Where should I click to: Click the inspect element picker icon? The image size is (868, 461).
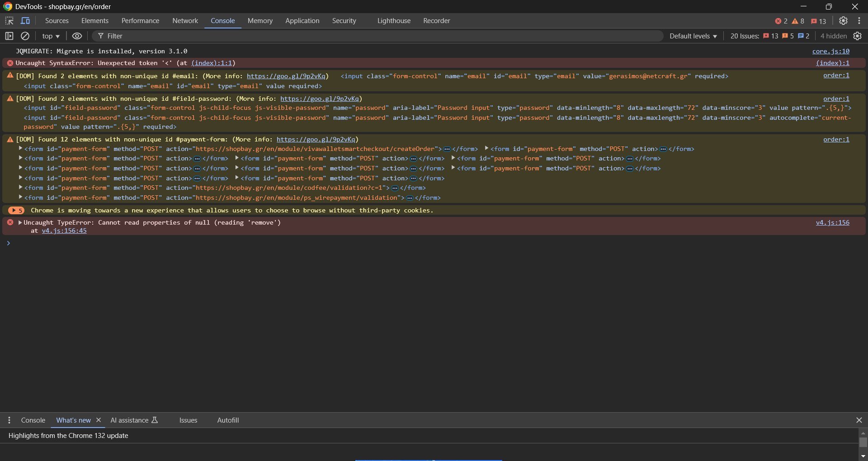click(x=9, y=21)
